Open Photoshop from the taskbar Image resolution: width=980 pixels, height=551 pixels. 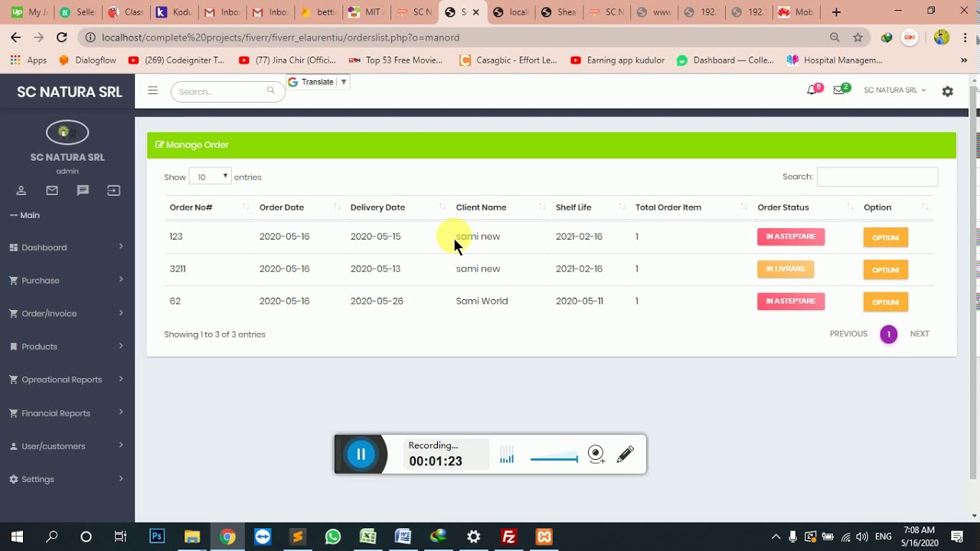pos(157,536)
